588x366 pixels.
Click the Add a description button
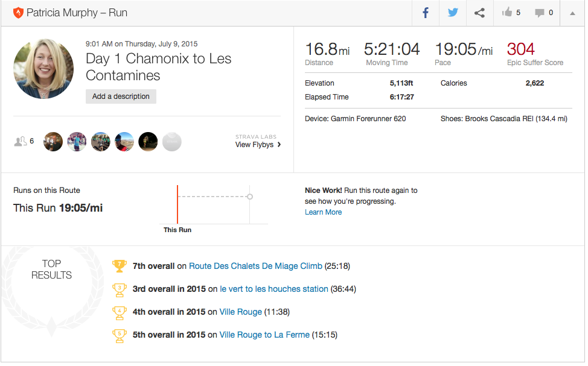(121, 96)
